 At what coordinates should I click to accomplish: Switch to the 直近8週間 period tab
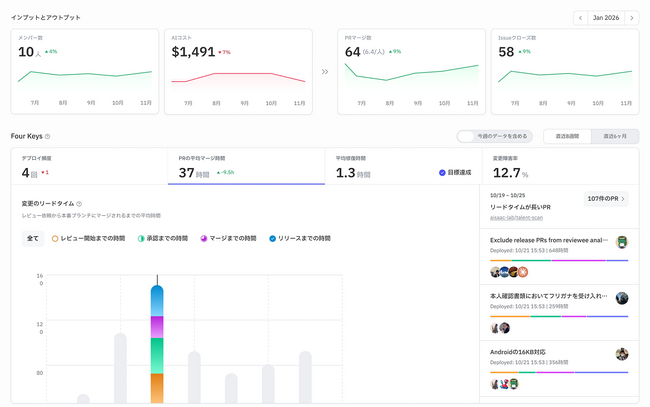point(567,136)
